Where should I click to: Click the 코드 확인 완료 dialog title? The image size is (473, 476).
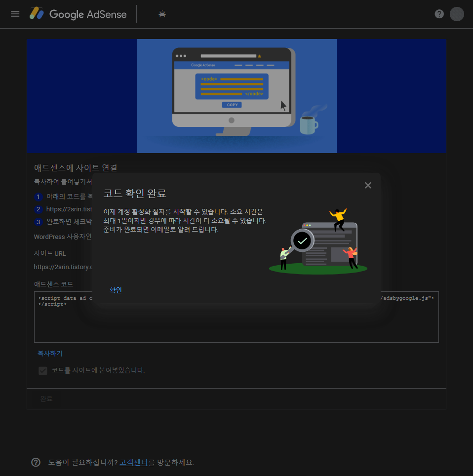pyautogui.click(x=135, y=194)
